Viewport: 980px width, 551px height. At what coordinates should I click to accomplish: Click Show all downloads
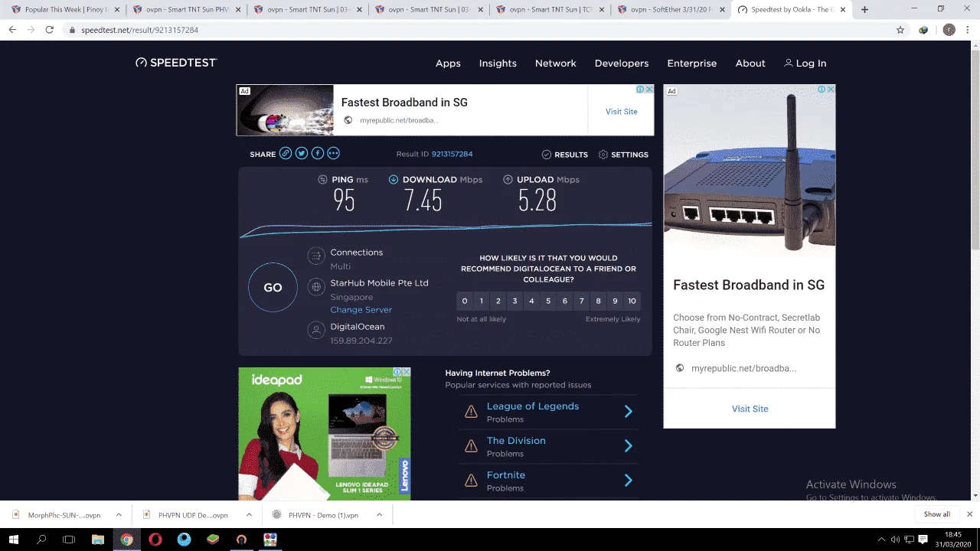(x=936, y=514)
